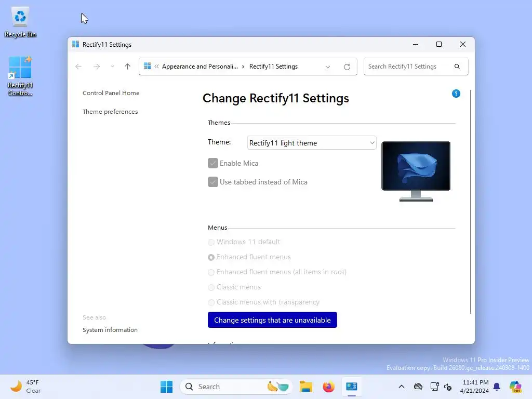Screen dimensions: 532x399
Task: Launch Copilot preview from taskbar corner
Action: (515, 387)
